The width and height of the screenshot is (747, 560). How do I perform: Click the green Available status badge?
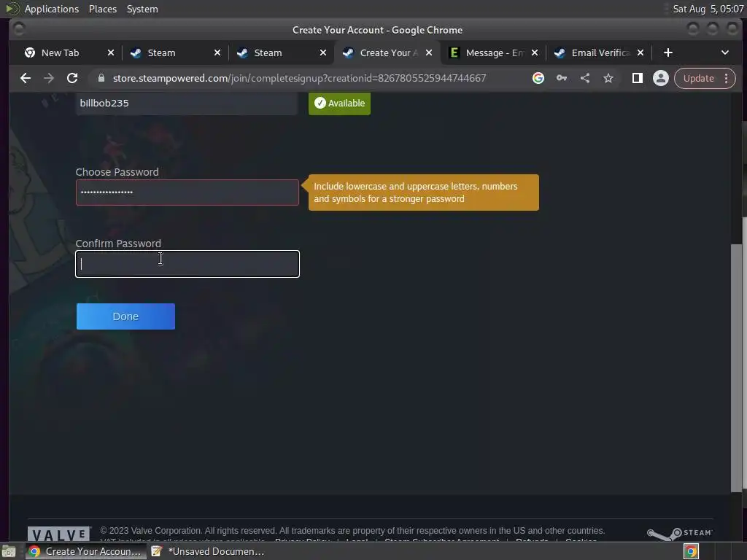(x=339, y=104)
